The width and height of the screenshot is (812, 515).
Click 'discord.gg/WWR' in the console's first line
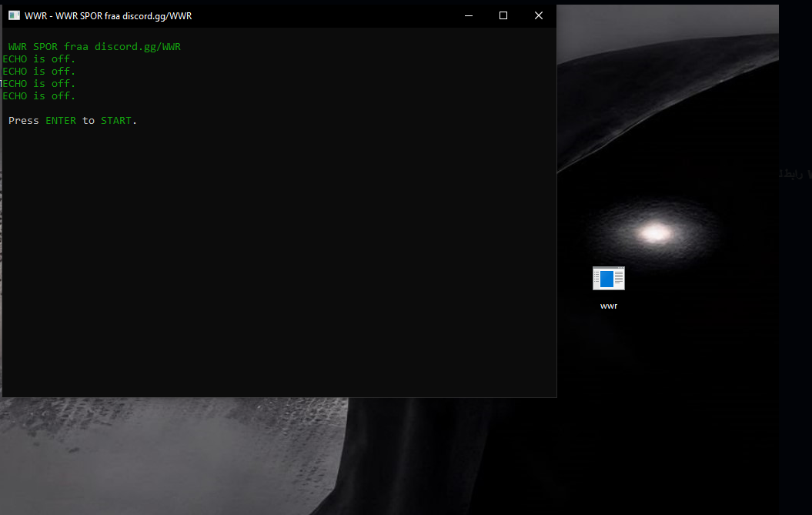137,47
